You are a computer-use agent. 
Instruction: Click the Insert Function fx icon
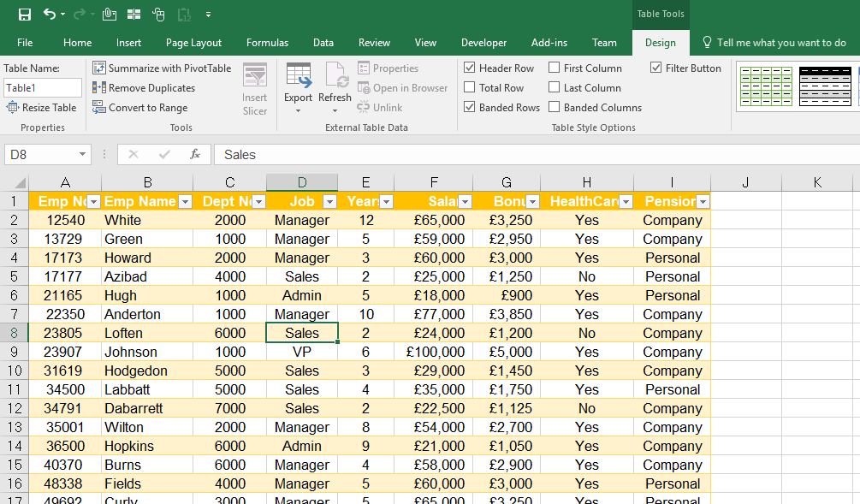point(195,155)
